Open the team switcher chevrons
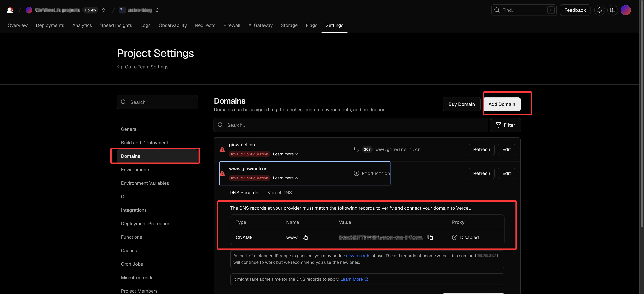This screenshot has height=294, width=644. 103,10
